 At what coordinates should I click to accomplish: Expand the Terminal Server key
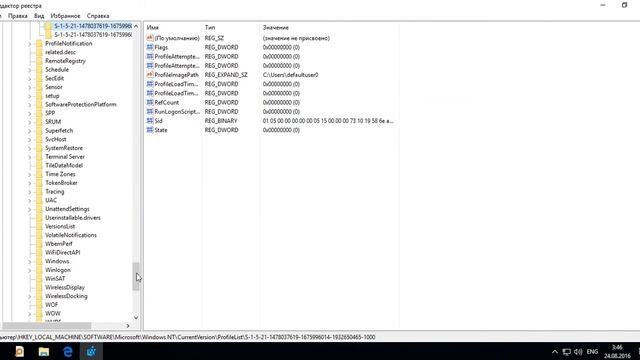coord(29,157)
